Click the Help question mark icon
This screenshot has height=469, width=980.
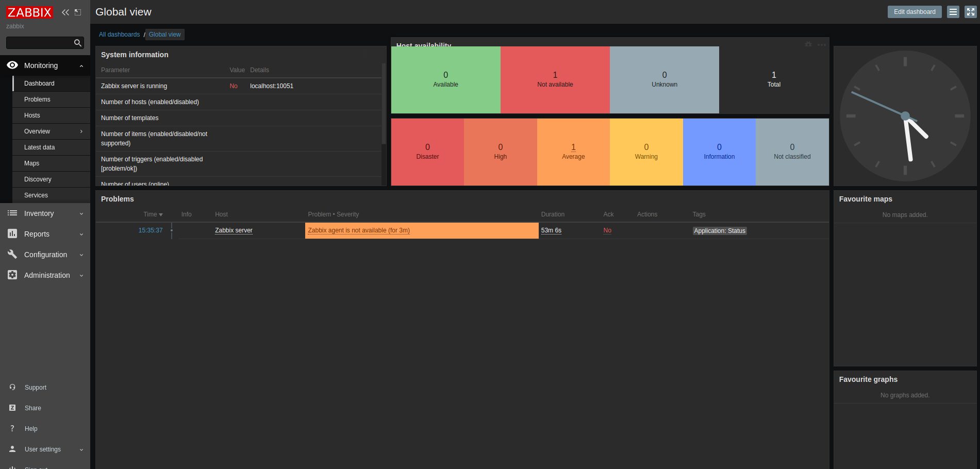click(12, 428)
